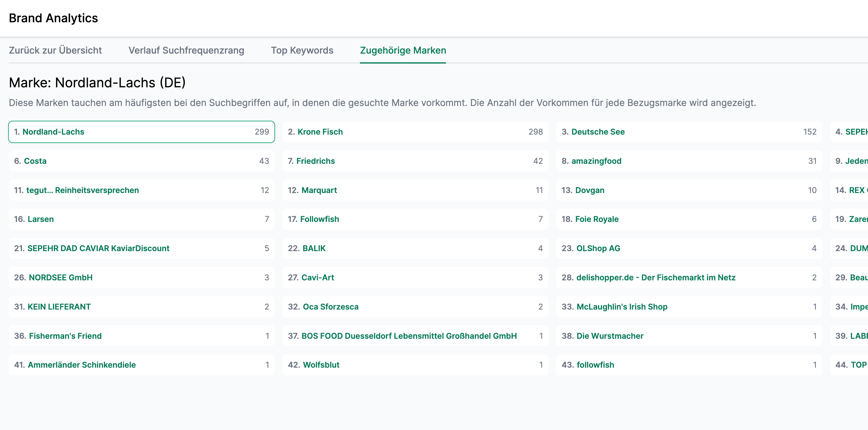Choose brand 23. OLShop AG
This screenshot has width=868, height=430.
[x=689, y=248]
